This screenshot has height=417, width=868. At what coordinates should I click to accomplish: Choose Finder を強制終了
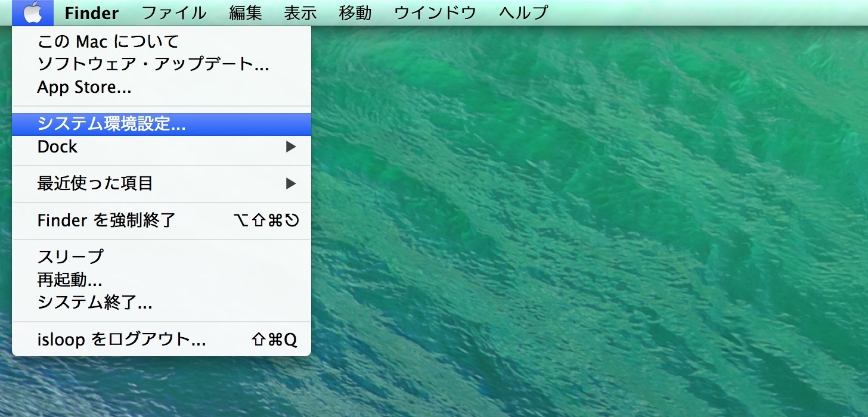coord(162,220)
